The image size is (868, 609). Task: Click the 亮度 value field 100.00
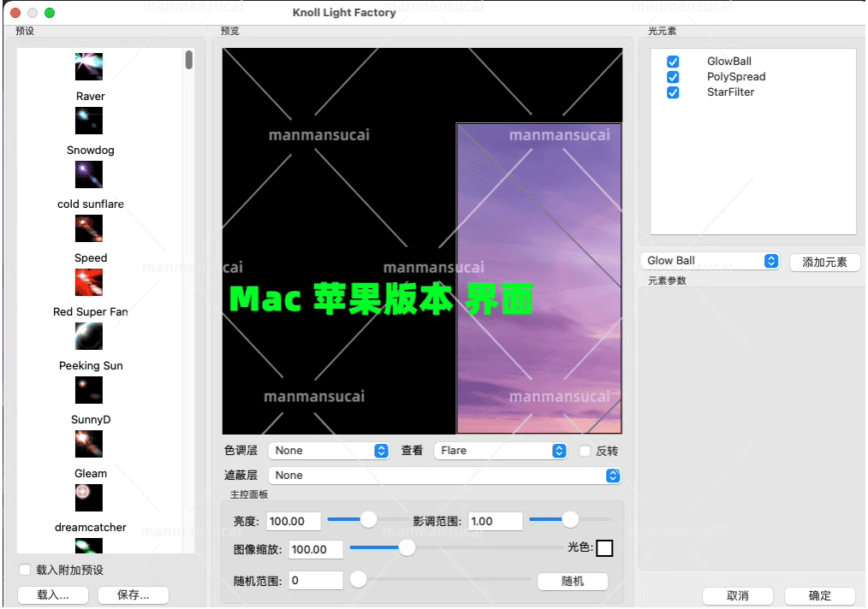pos(294,522)
